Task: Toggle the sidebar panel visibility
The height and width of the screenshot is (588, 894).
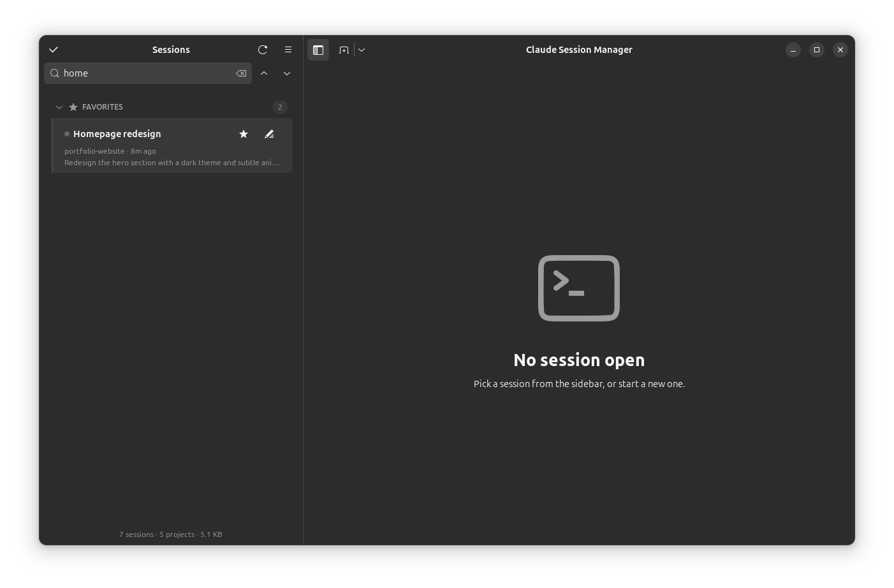Action: [x=318, y=50]
